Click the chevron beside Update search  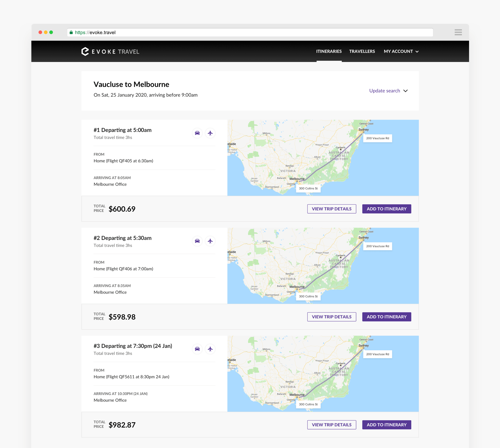coord(405,91)
